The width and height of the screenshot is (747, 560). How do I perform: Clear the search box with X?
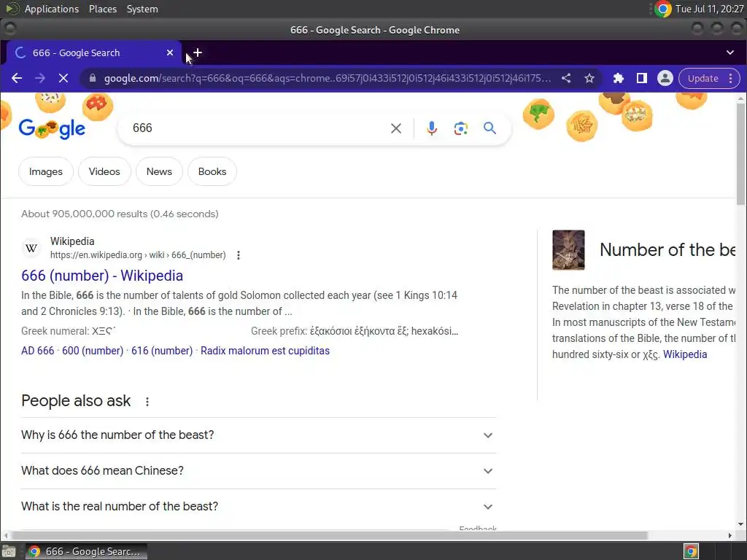coord(396,128)
